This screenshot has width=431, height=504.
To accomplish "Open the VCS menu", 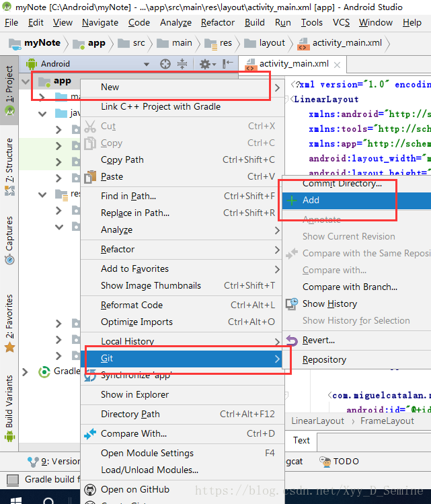I will coord(341,22).
